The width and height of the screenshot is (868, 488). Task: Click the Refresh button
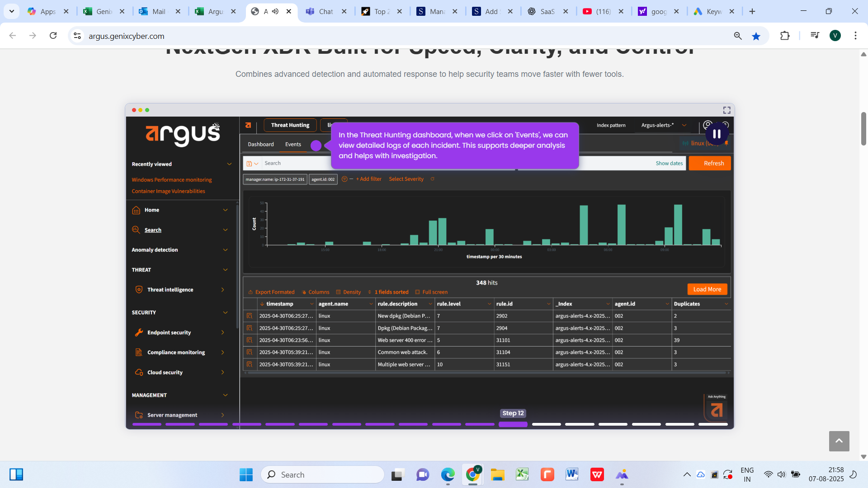(x=710, y=164)
